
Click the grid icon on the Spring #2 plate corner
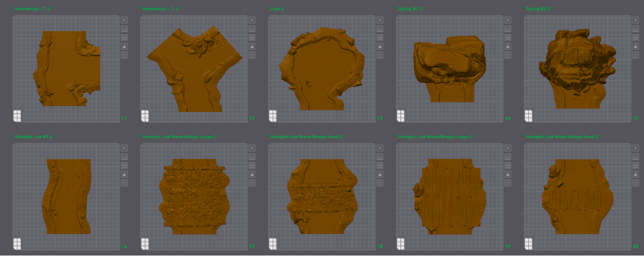(528, 116)
